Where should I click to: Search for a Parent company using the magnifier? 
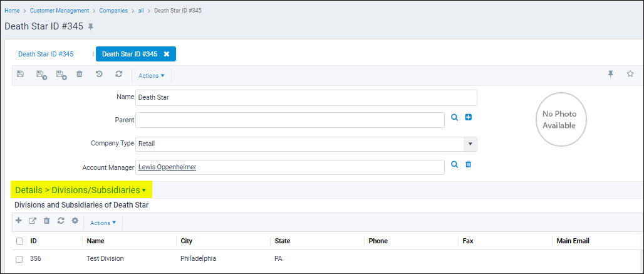click(x=454, y=117)
